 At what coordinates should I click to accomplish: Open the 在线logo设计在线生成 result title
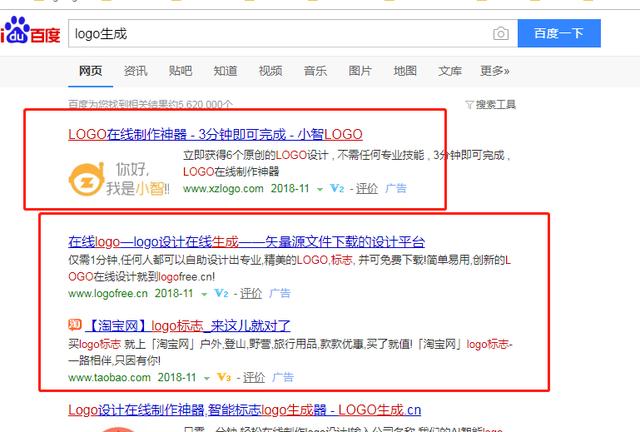pos(247,242)
